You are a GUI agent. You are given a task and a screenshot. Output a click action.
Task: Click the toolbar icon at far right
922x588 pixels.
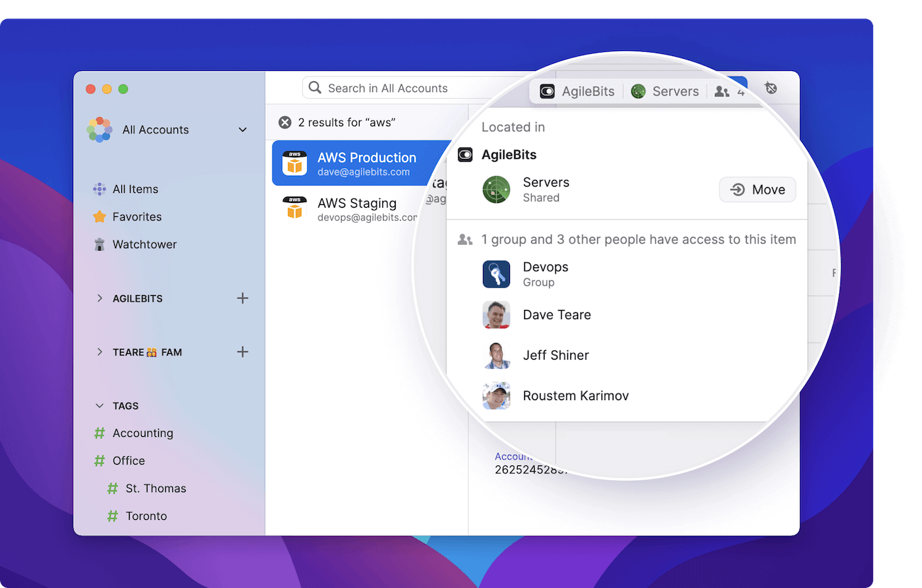771,88
